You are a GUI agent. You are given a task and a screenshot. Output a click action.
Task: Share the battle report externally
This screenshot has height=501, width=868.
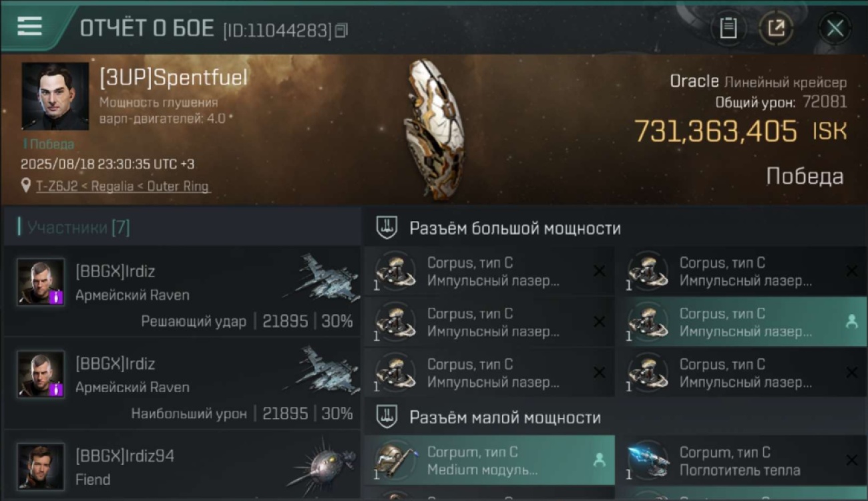click(776, 28)
